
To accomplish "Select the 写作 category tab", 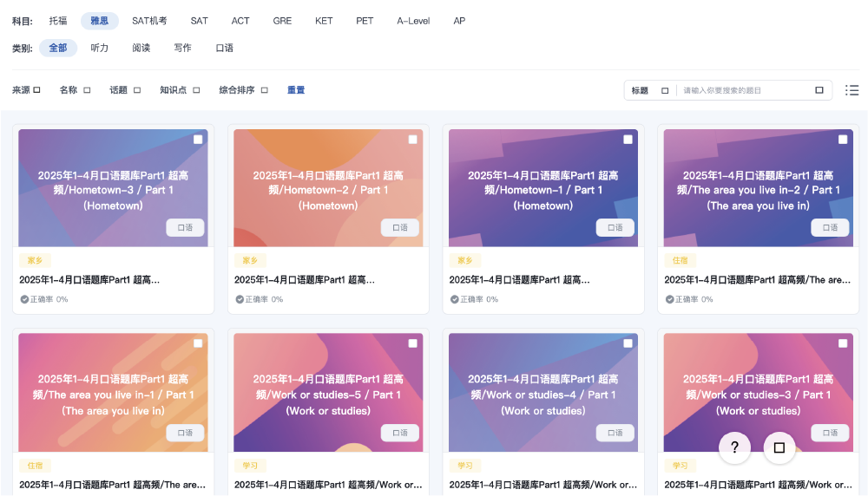I will pos(182,49).
